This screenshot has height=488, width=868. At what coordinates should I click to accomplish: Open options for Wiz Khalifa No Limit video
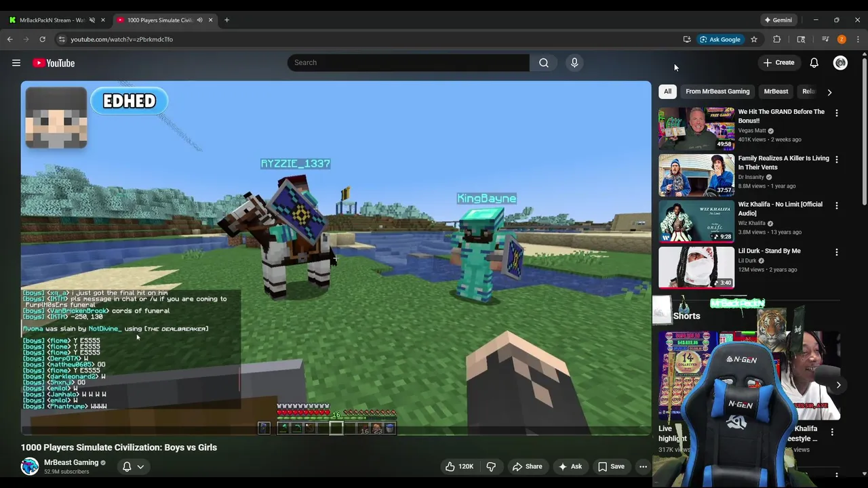click(x=836, y=205)
